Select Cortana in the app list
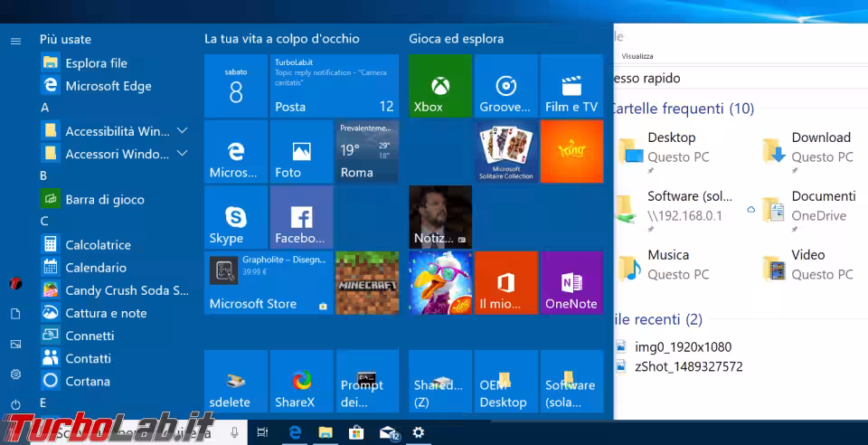 (x=88, y=381)
